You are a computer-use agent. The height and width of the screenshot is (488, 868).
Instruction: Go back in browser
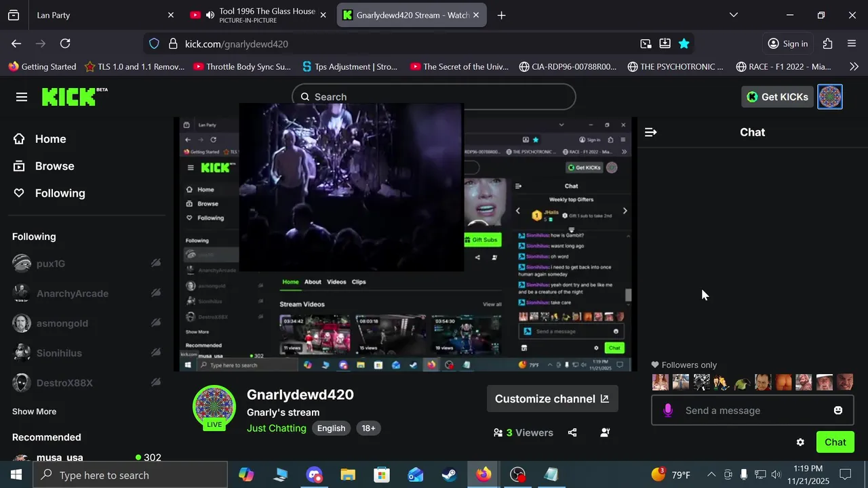coord(16,43)
